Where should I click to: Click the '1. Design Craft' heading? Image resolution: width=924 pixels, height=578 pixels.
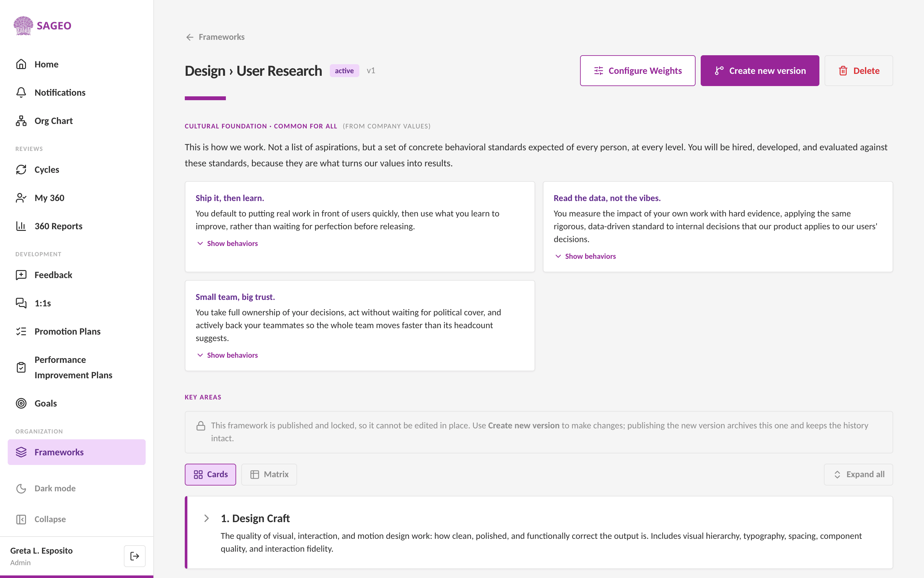pyautogui.click(x=255, y=518)
